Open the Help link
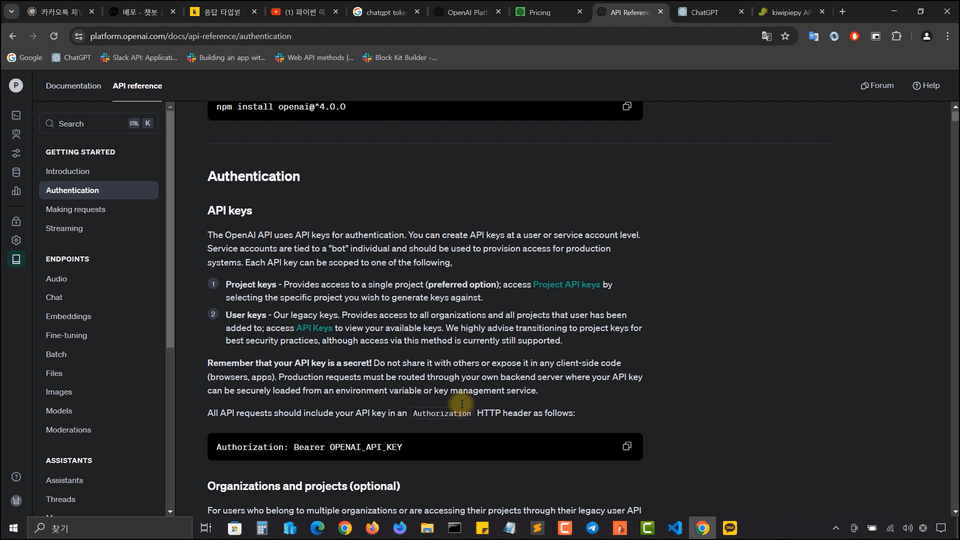960x540 pixels. pos(926,86)
